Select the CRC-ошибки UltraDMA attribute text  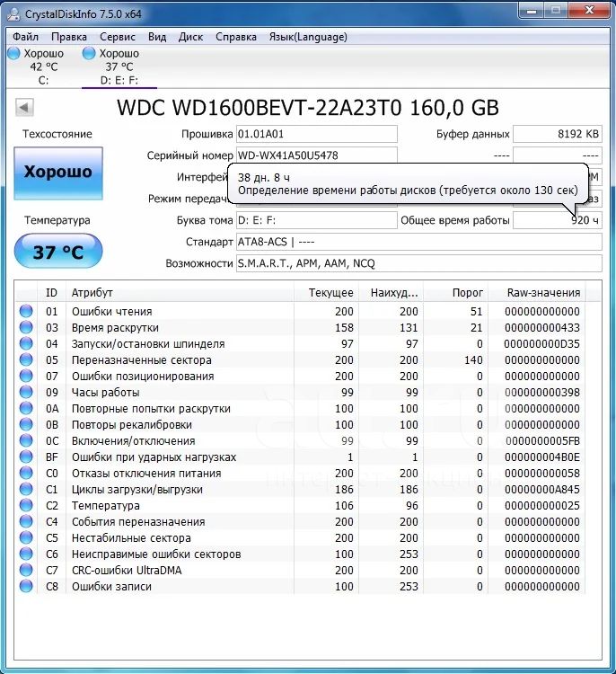tap(127, 571)
